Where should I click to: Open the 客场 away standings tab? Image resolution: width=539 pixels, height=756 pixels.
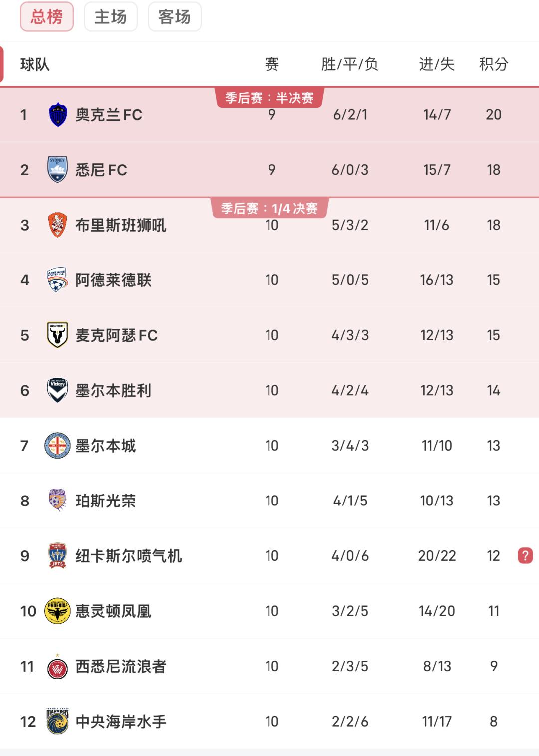(x=175, y=17)
